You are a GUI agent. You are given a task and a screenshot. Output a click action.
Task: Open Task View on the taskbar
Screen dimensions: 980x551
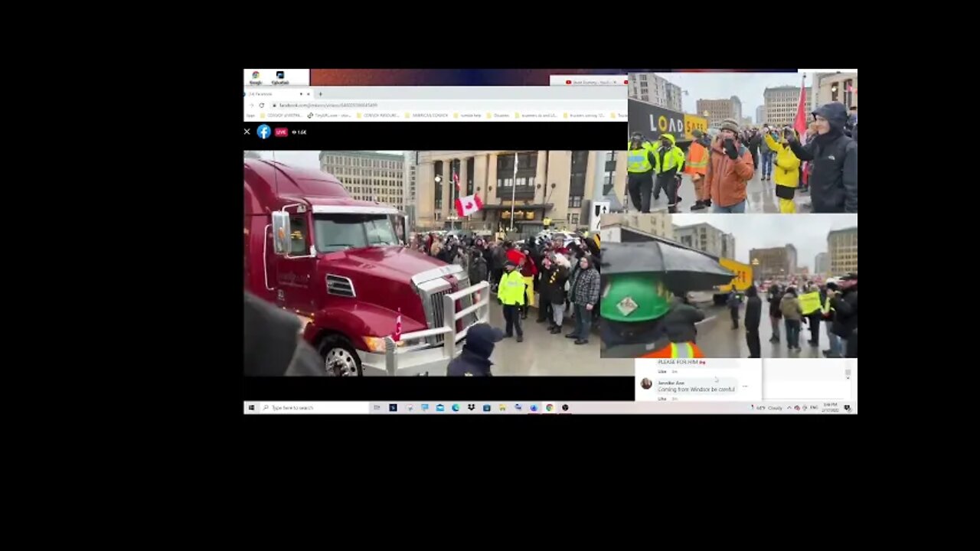pos(377,408)
